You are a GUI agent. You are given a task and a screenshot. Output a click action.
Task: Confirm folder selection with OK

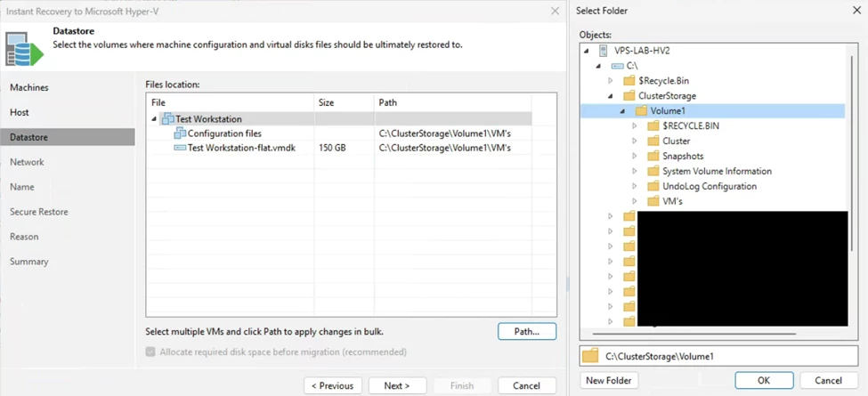(764, 381)
